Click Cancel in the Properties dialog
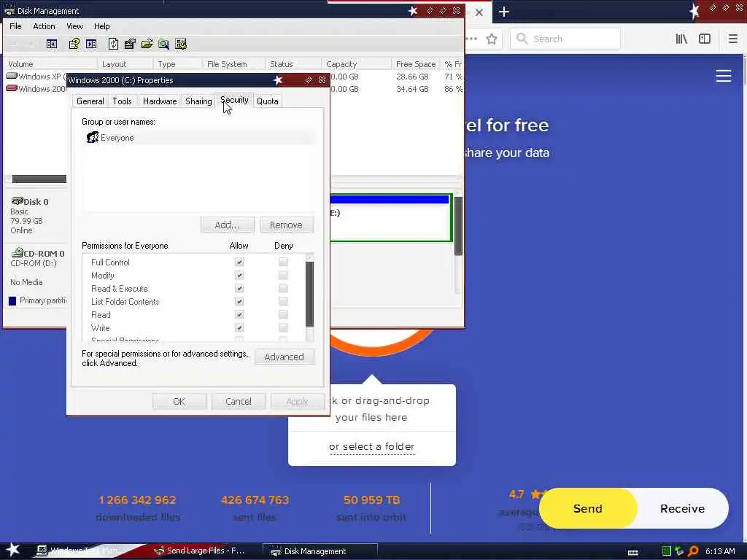 [x=239, y=401]
